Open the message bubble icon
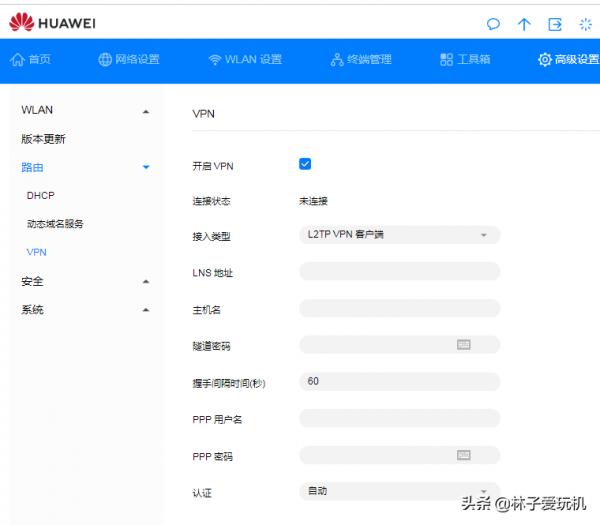 coord(493,24)
